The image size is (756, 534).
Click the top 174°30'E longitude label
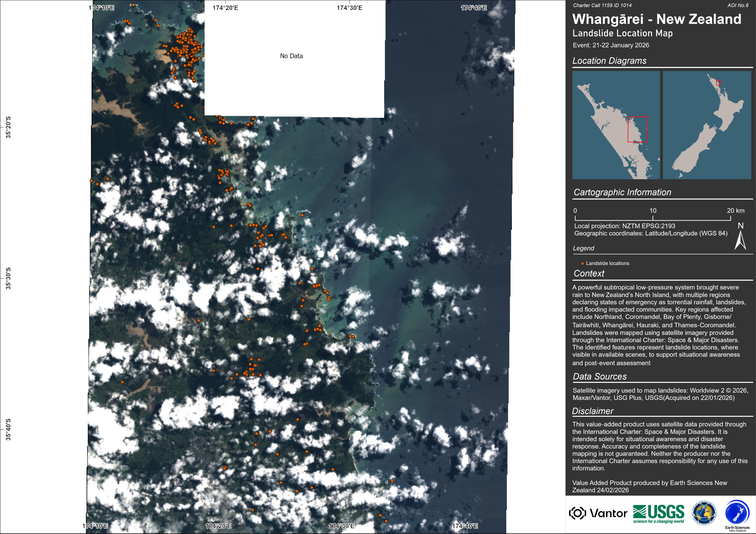pos(349,8)
